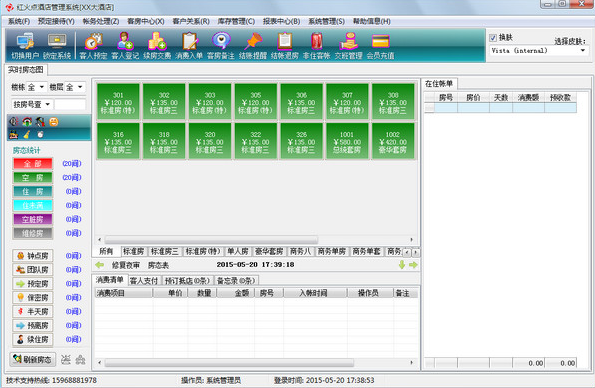Image resolution: width=595 pixels, height=388 pixels.
Task: Open the 楼栋 building dropdown
Action: tap(36, 87)
